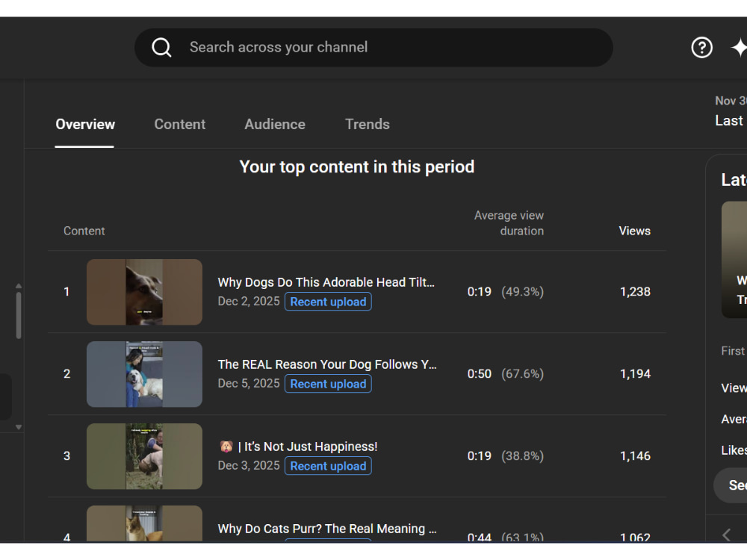747x560 pixels.
Task: Click 0:50 (67.6%) average view duration
Action: pyautogui.click(x=506, y=374)
